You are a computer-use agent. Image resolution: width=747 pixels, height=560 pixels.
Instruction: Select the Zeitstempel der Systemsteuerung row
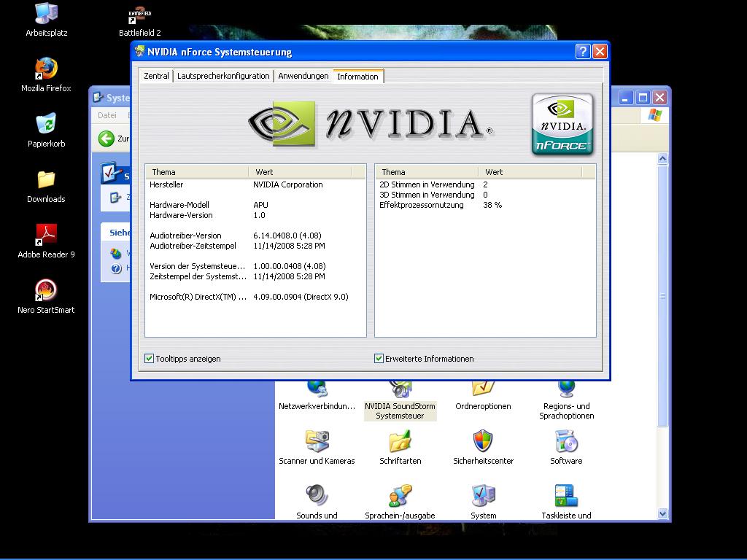coord(255,276)
